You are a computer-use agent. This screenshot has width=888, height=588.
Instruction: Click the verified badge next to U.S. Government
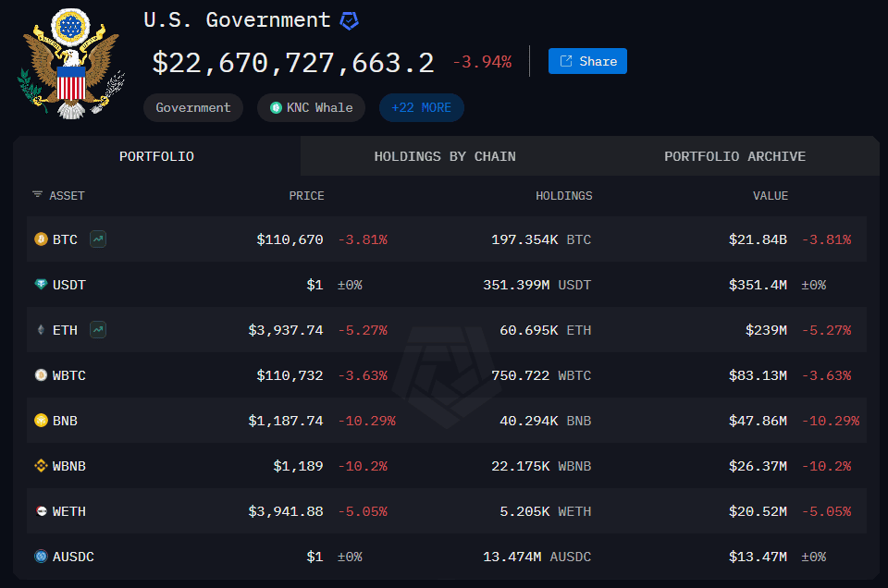point(349,21)
